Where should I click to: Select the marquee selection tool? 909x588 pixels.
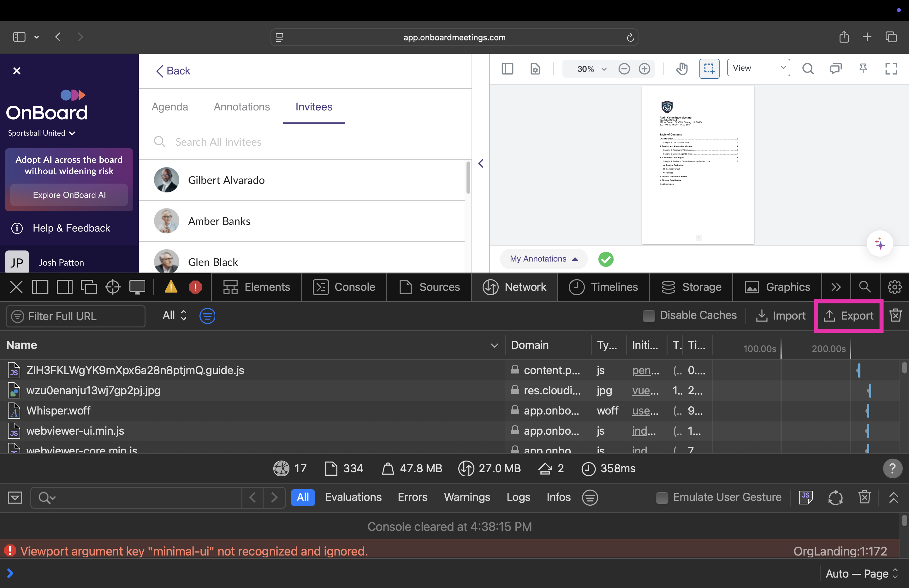(x=709, y=69)
